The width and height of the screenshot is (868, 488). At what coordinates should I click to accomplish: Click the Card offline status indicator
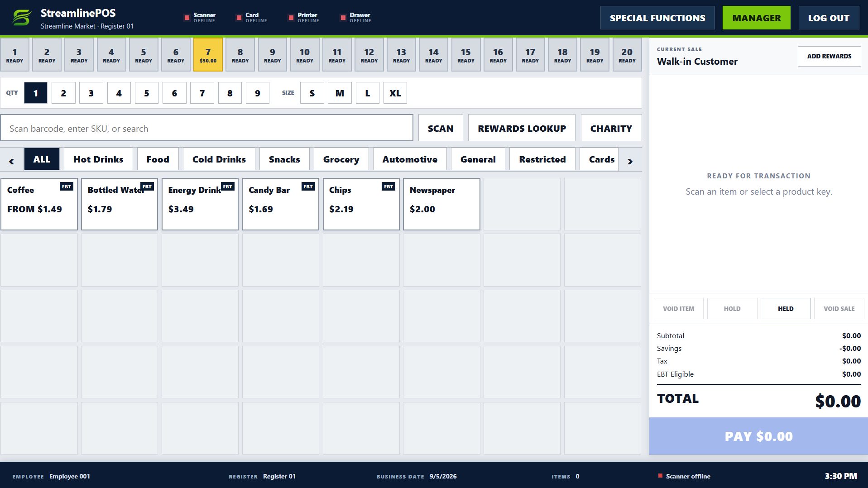(252, 18)
